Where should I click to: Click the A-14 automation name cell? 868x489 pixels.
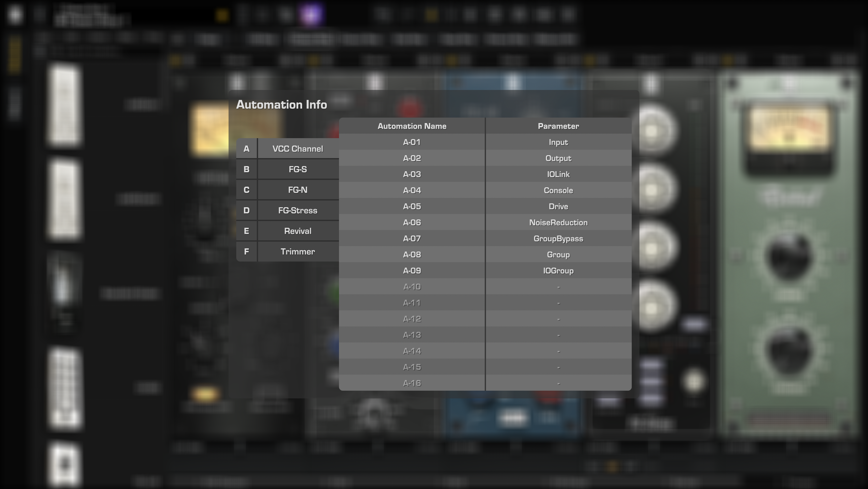(x=412, y=351)
